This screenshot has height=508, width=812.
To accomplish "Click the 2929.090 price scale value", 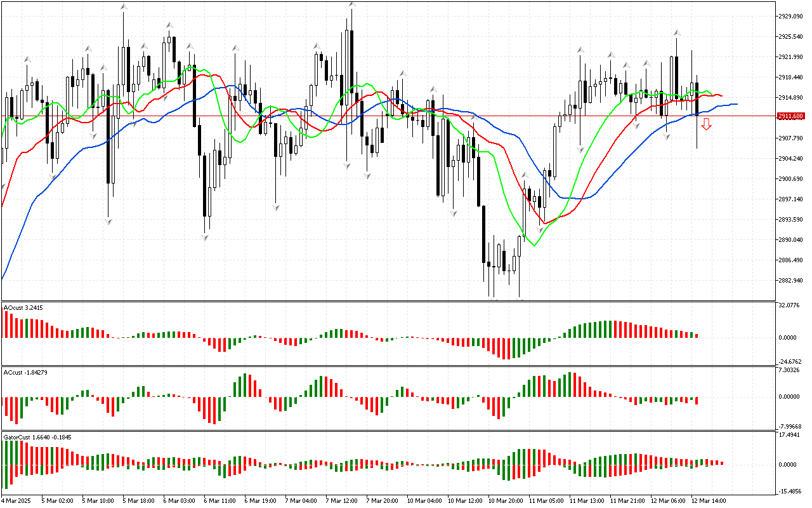I will tap(792, 16).
